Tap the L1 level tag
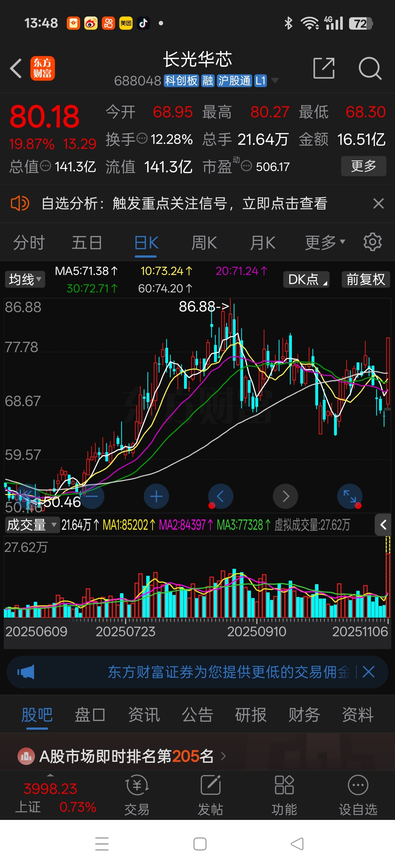Image resolution: width=395 pixels, height=868 pixels. tap(260, 81)
